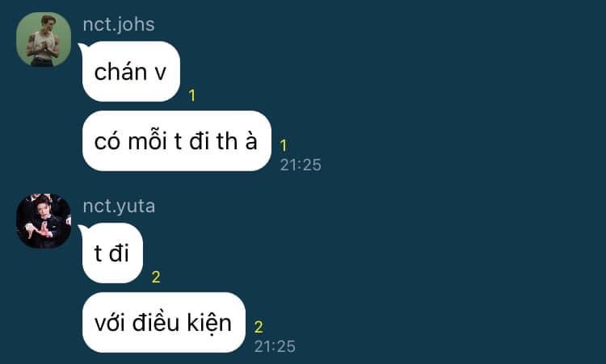
Task: Tap the nct.johs username label
Action: [x=119, y=25]
